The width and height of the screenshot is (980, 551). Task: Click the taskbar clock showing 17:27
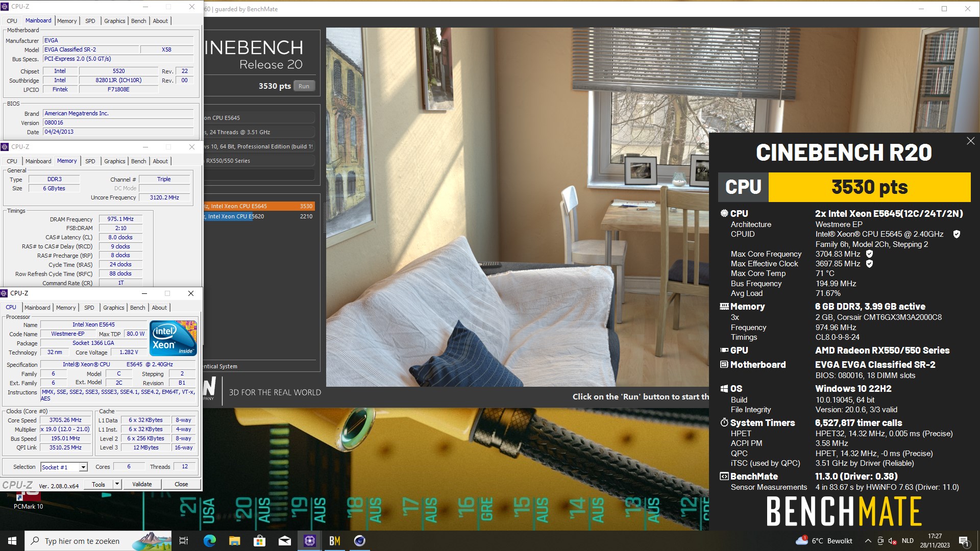click(935, 541)
